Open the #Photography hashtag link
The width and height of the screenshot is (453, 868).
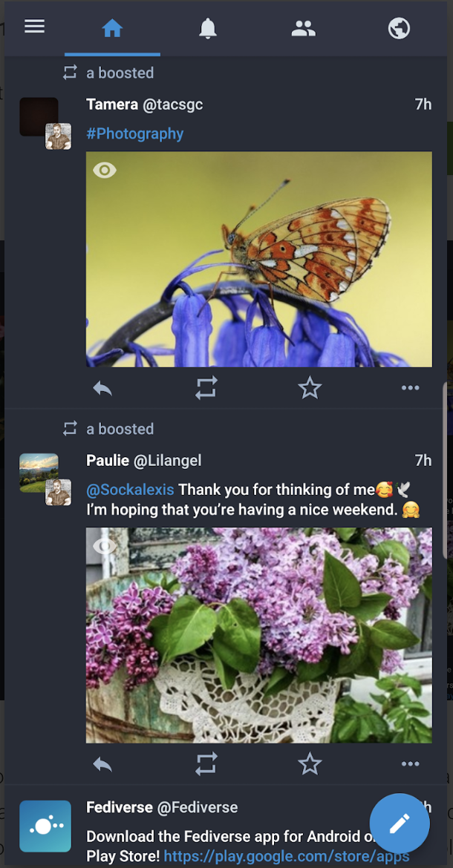pyautogui.click(x=134, y=134)
